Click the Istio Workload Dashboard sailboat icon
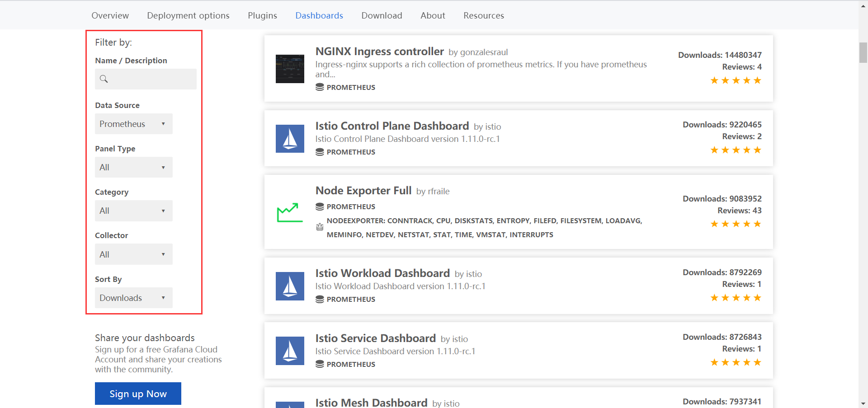The width and height of the screenshot is (868, 408). click(x=290, y=286)
